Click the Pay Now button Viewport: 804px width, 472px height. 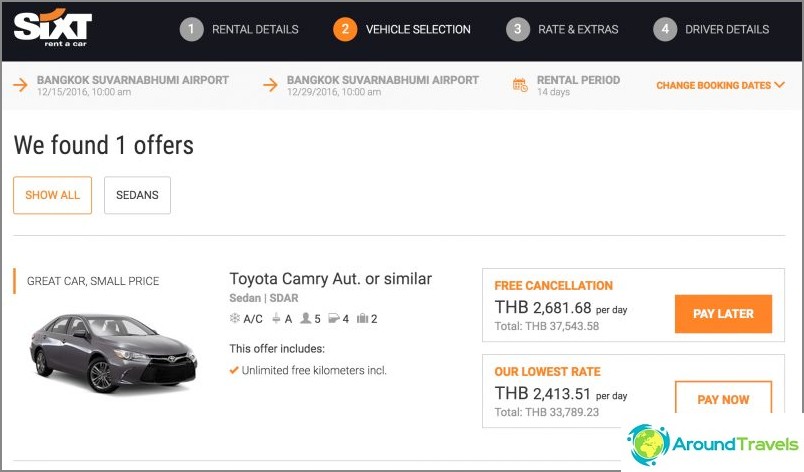coord(723,398)
